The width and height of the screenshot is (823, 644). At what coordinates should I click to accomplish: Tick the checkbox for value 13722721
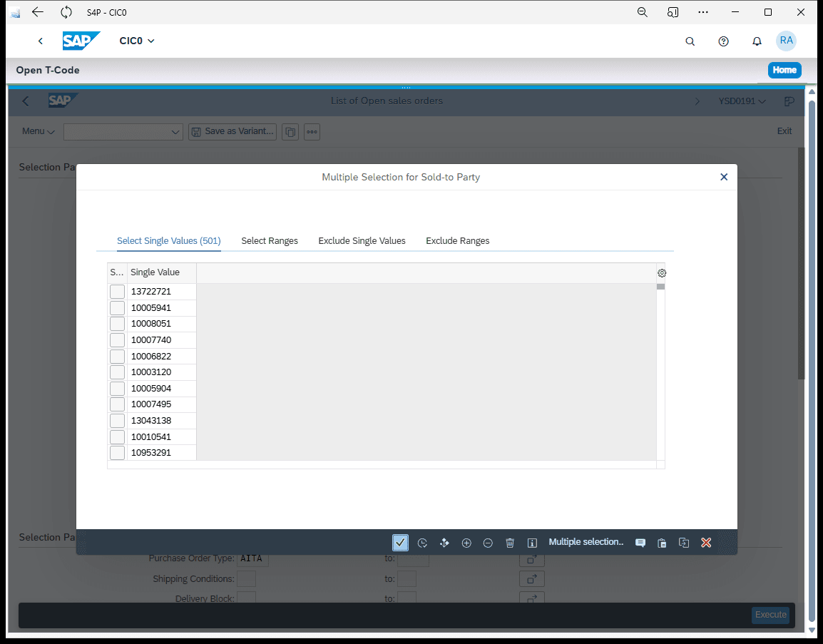tap(117, 291)
